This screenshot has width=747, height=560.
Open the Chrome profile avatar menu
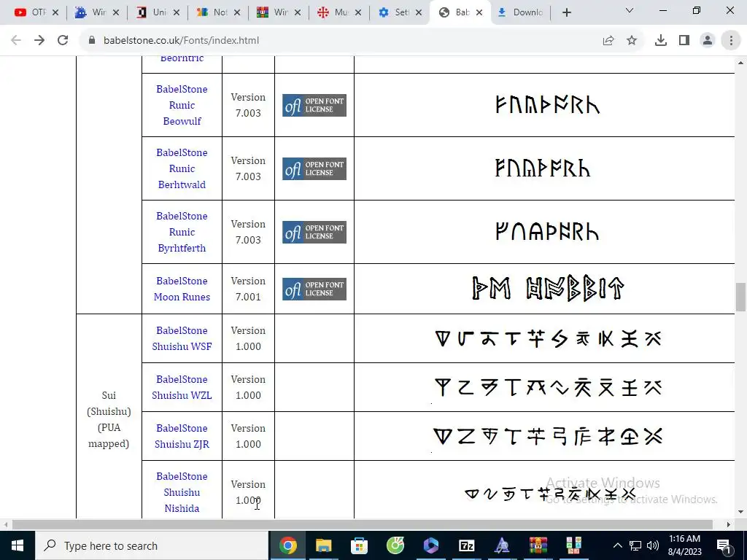tap(708, 41)
